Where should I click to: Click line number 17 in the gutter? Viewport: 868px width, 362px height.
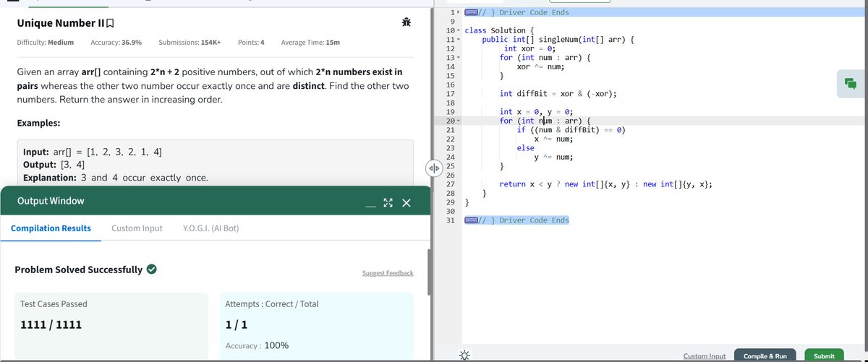point(449,94)
